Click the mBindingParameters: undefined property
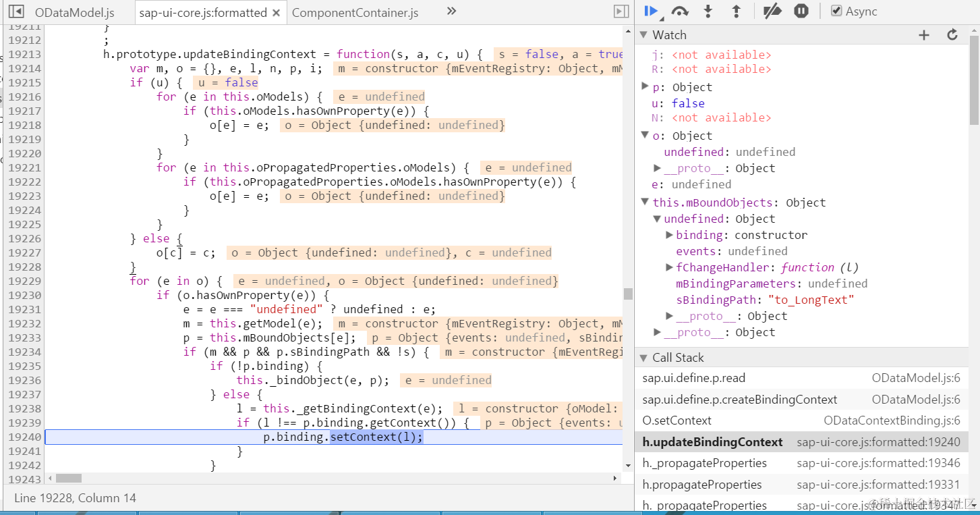980x515 pixels. (x=772, y=283)
